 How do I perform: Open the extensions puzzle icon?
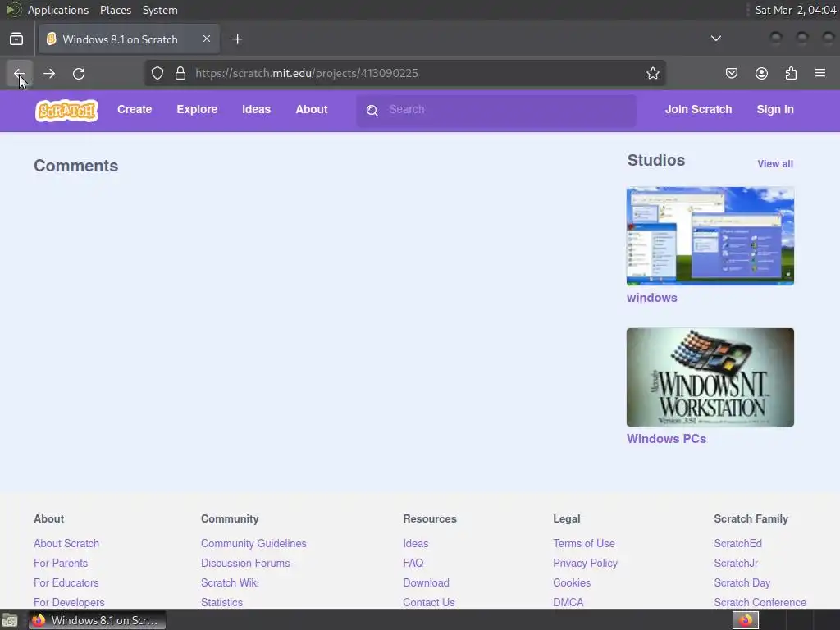click(791, 73)
